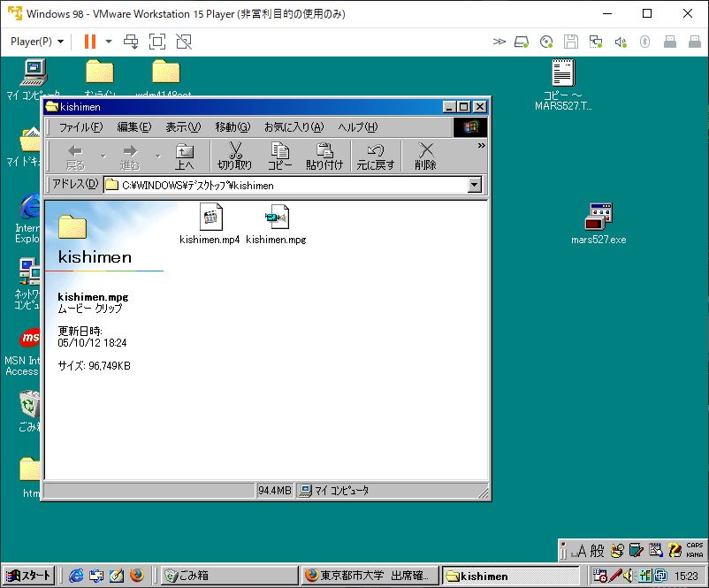The height and width of the screenshot is (588, 709).
Task: Click the IME dictionary book icon
Action: coord(636,550)
